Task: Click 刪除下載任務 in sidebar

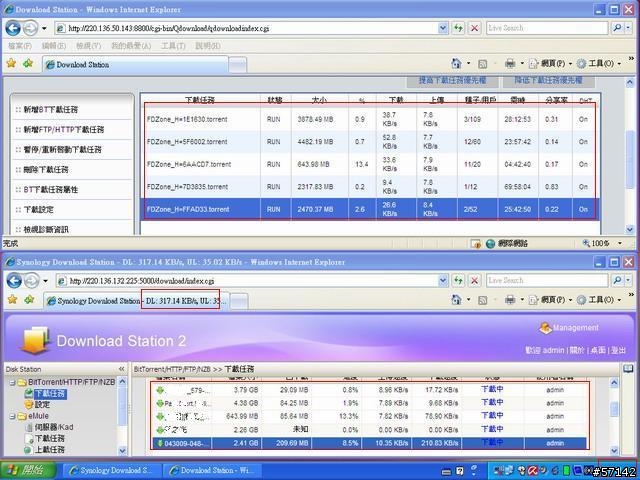Action: [46, 169]
